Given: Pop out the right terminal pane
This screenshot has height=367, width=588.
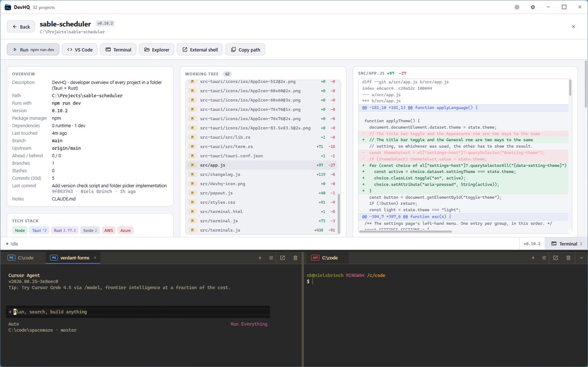Looking at the screenshot, I should (x=555, y=258).
